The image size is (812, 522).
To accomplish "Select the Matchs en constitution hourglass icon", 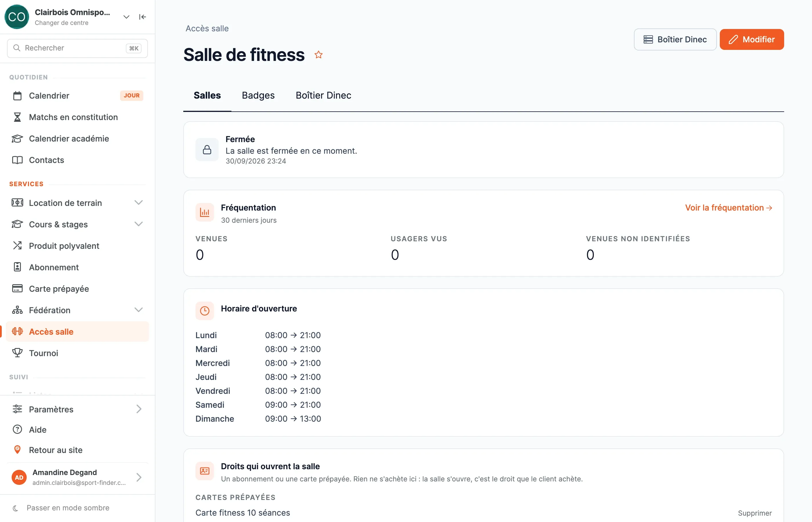I will pos(17,117).
